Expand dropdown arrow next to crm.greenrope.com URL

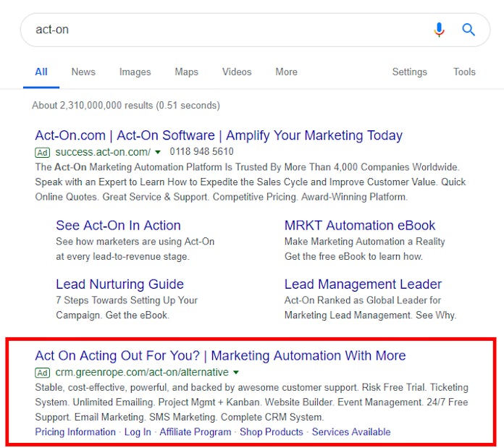(x=236, y=373)
